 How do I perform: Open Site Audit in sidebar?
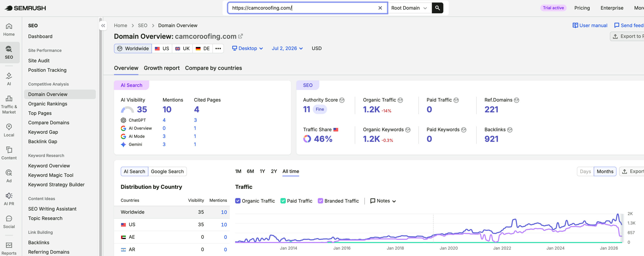pyautogui.click(x=39, y=61)
